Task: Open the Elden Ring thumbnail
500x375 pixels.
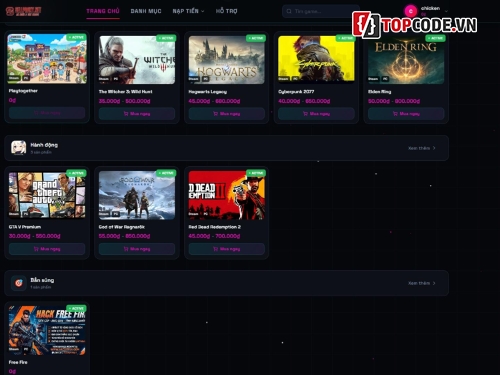Action: pyautogui.click(x=406, y=60)
